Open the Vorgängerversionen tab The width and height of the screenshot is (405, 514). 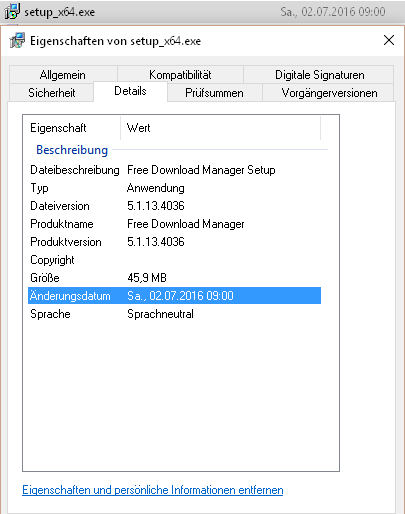click(x=329, y=93)
